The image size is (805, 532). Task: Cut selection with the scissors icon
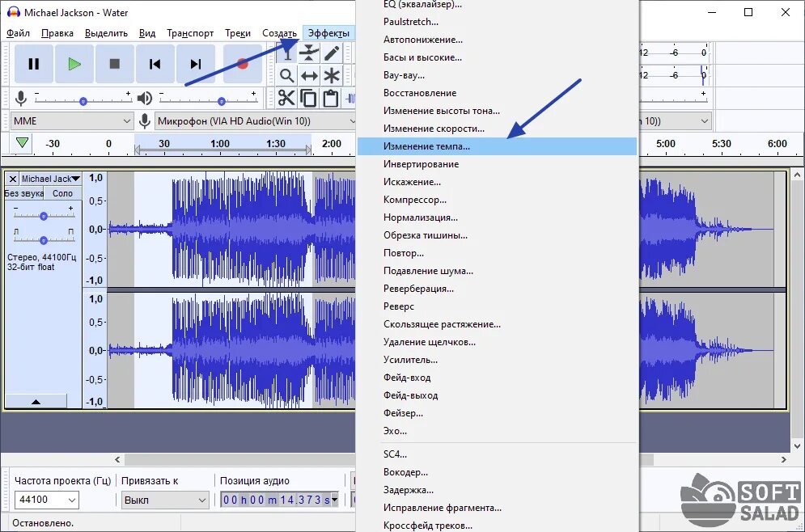click(x=286, y=98)
